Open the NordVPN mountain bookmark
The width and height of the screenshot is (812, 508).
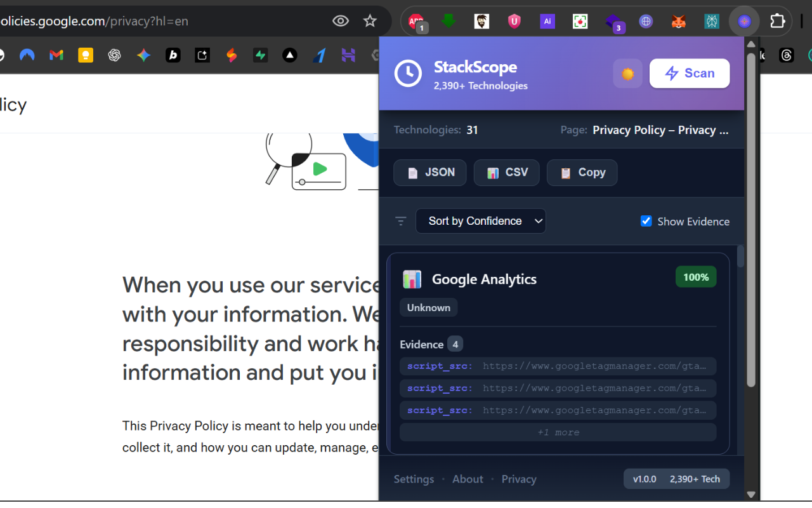coord(27,55)
